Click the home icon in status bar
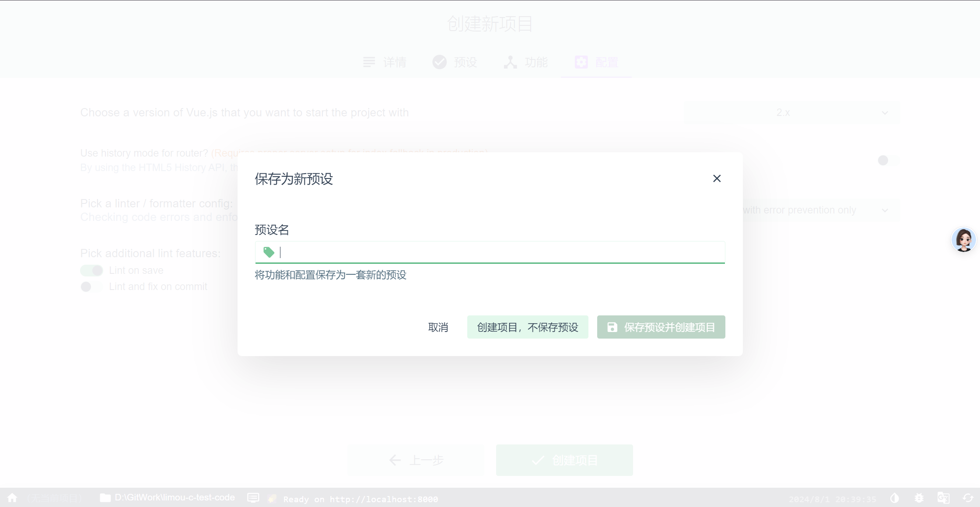Screen dimensions: 980x507 12,498
